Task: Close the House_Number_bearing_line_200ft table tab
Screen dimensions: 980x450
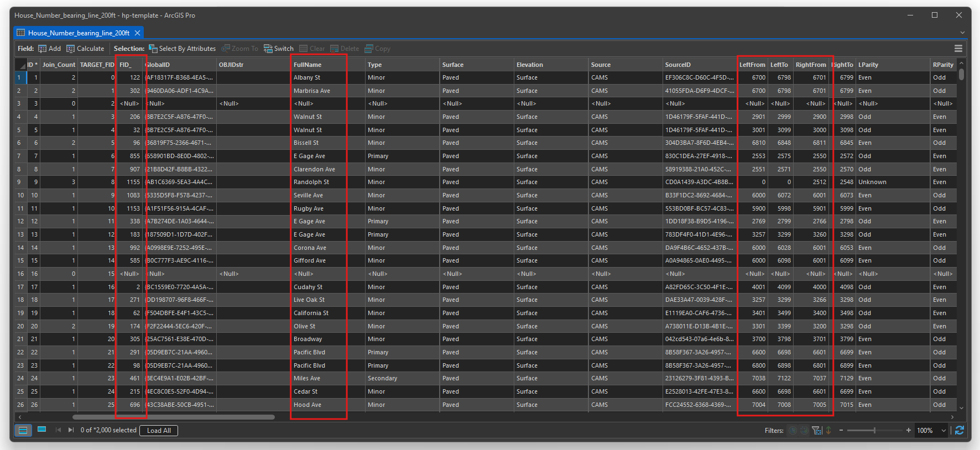Action: click(x=138, y=33)
